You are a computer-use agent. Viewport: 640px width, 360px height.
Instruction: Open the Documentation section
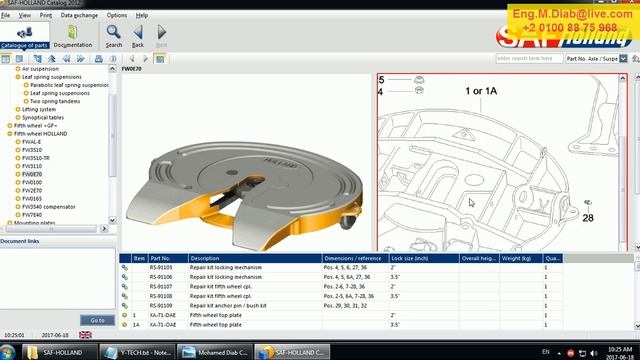pyautogui.click(x=73, y=36)
